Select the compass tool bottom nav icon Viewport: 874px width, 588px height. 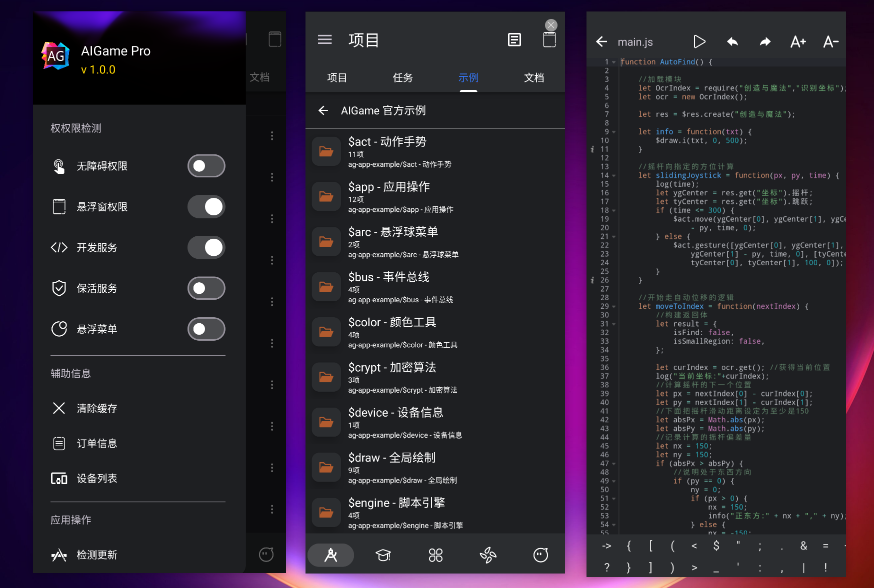331,555
